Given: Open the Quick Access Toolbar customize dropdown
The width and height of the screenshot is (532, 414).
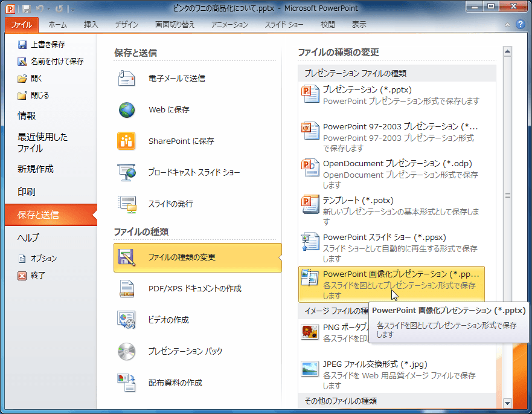Looking at the screenshot, I should coord(72,9).
